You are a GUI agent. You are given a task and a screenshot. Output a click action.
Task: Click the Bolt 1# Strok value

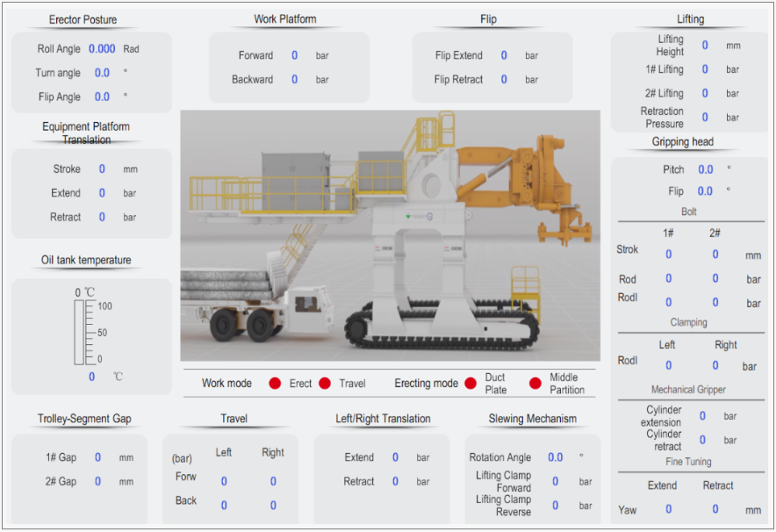pos(669,255)
